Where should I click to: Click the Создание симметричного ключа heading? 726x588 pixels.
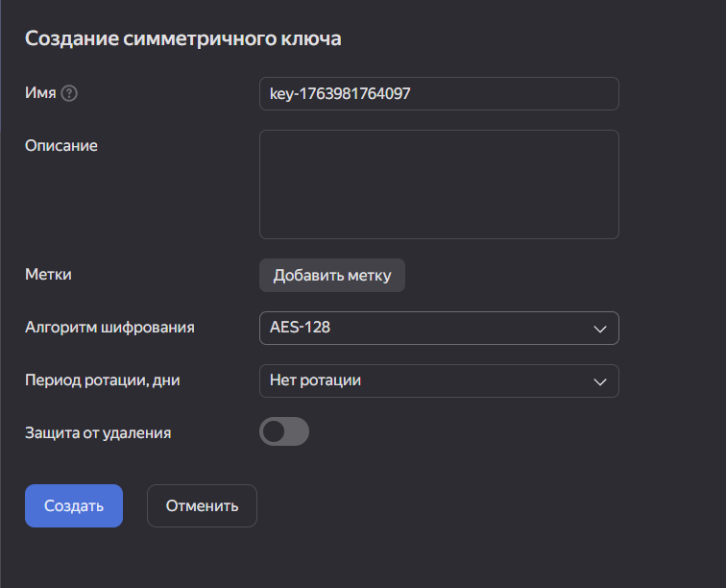183,38
